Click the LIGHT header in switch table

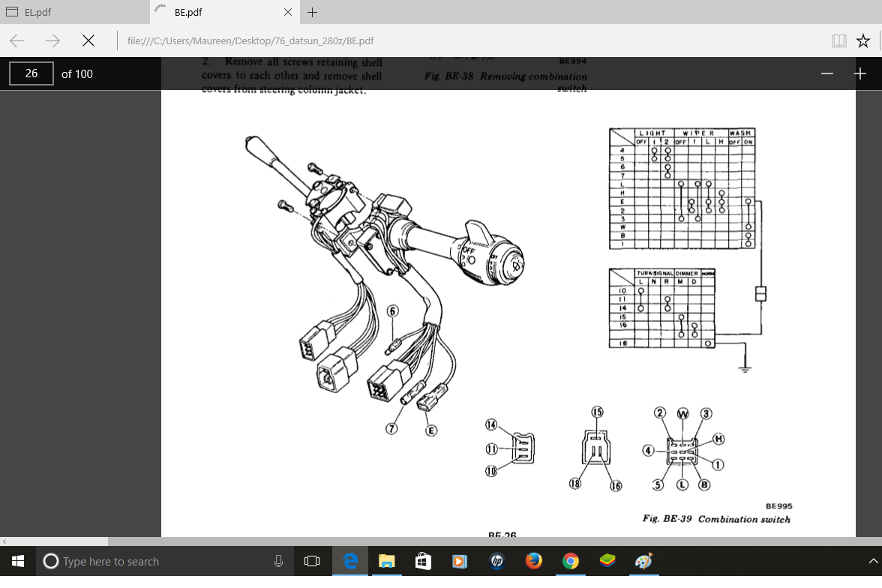tap(652, 133)
